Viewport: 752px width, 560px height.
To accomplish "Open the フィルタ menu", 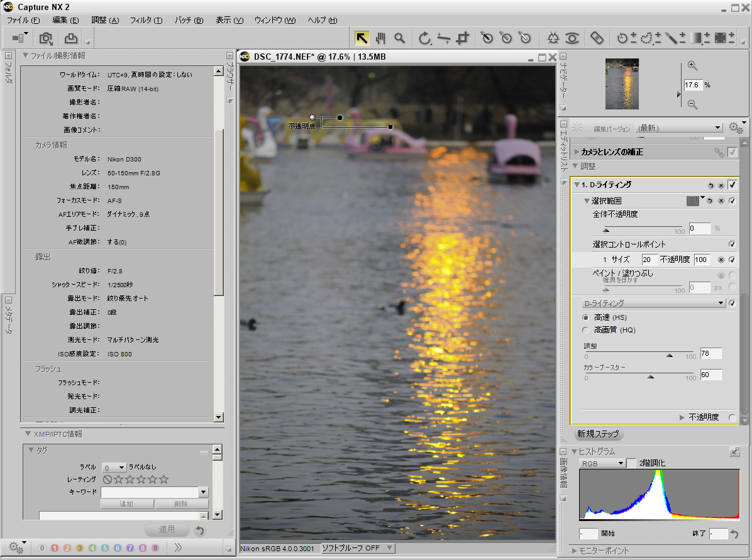I will pos(146,20).
